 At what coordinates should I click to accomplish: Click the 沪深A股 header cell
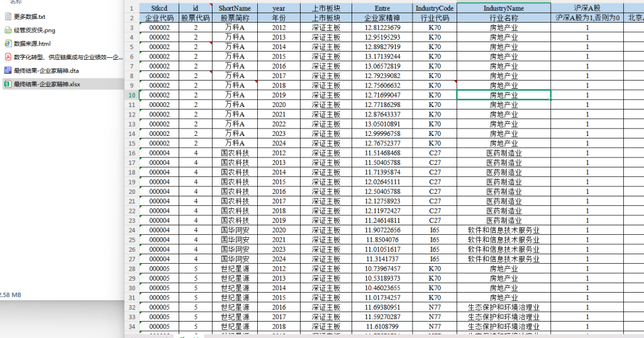point(587,8)
